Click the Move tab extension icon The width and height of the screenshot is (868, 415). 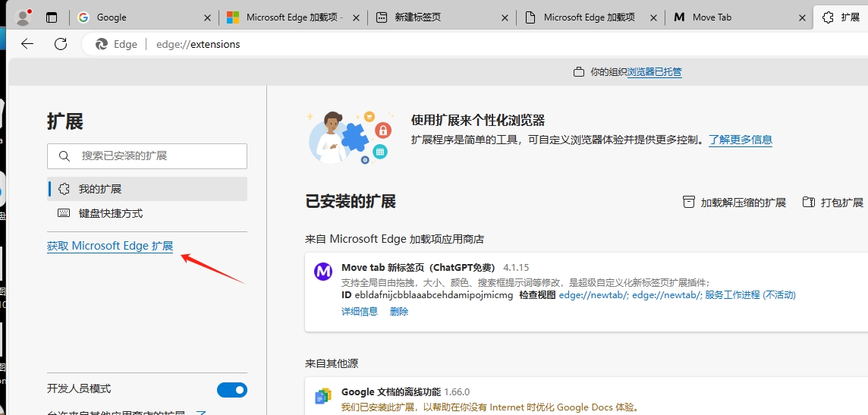click(x=323, y=271)
